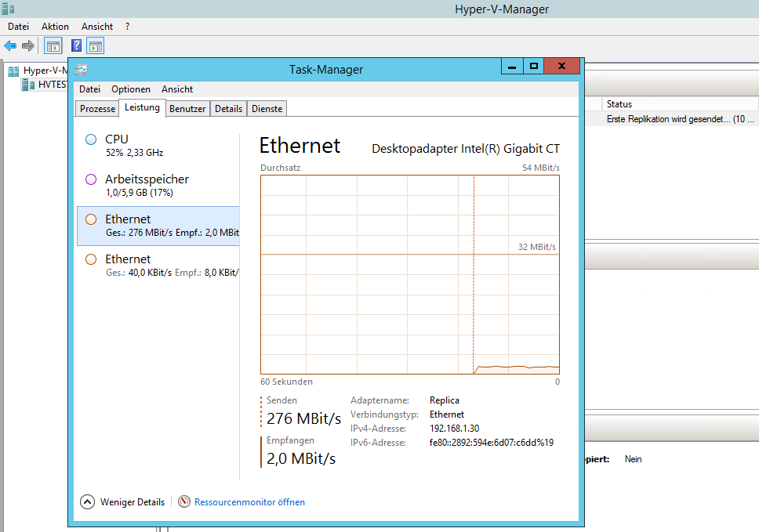Click the blue back arrow in Hyper-V toolbar
Viewport: 759px width, 532px height.
coord(10,46)
